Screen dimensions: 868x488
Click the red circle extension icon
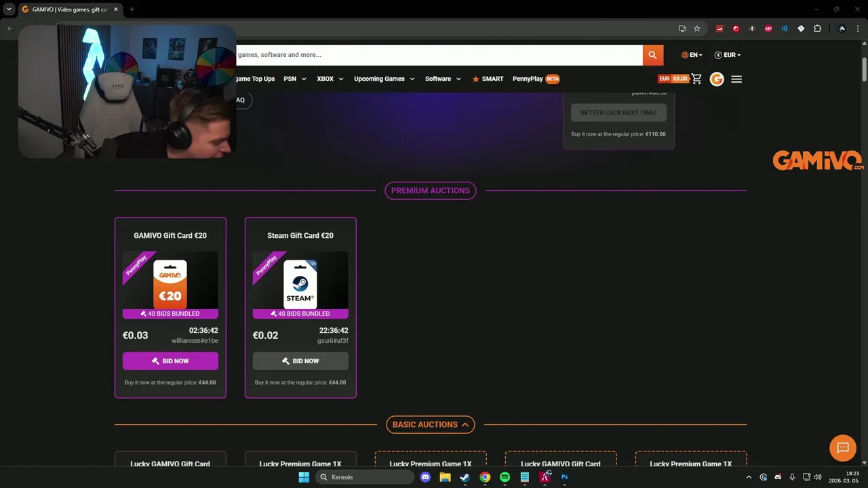(x=736, y=28)
